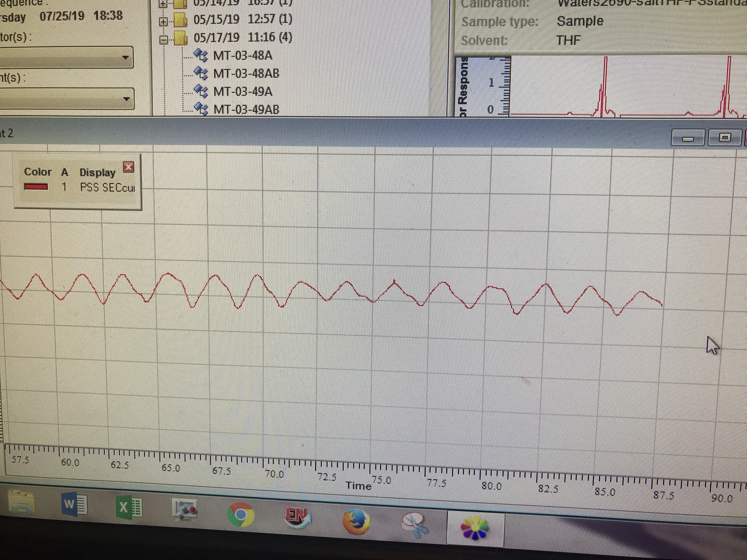The width and height of the screenshot is (747, 560).
Task: Maximize the chromatogram plot window
Action: (725, 138)
